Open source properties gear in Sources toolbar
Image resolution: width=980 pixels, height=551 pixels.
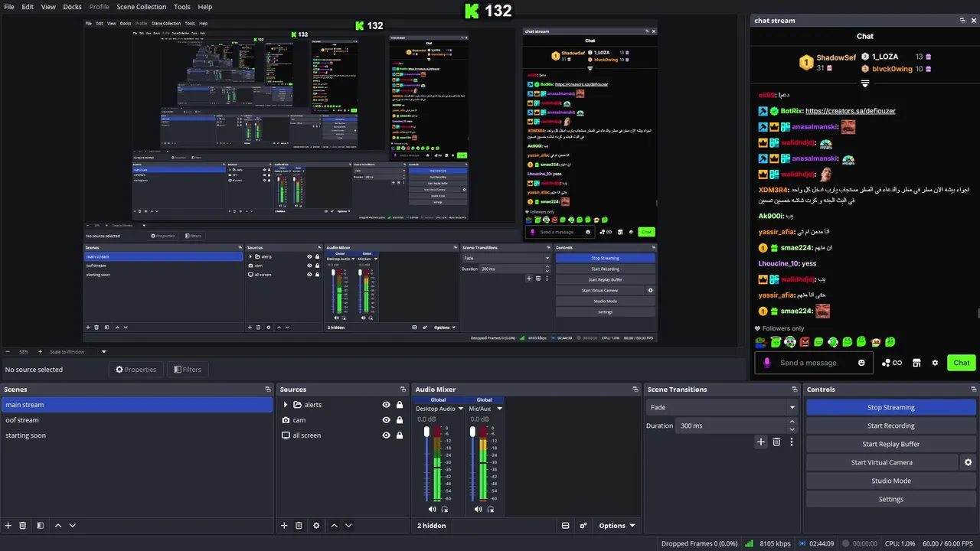click(316, 526)
